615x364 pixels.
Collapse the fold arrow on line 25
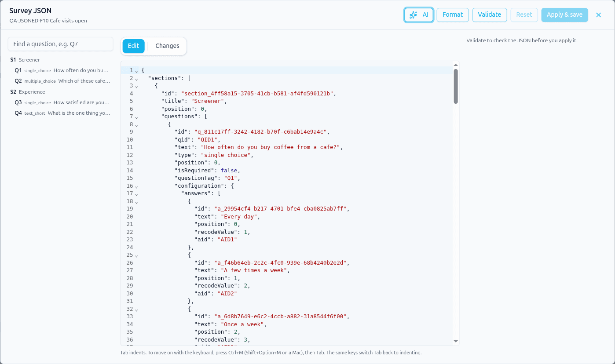tap(136, 255)
